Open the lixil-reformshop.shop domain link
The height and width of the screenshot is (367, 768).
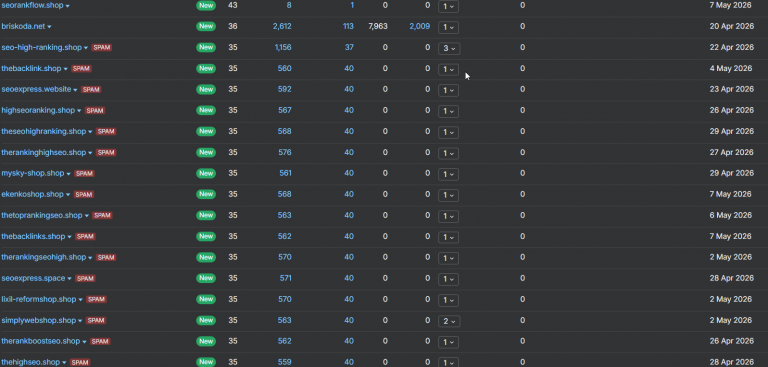[x=39, y=299]
